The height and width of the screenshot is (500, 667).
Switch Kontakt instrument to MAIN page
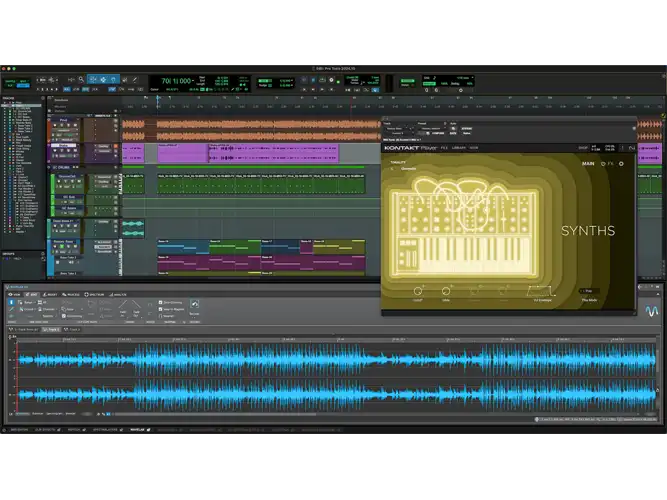[x=588, y=164]
